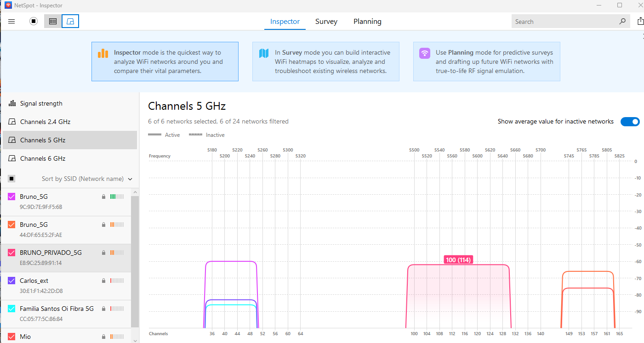Screen dimensions: 644x343
Task: Switch to table view icon
Action: tap(53, 21)
